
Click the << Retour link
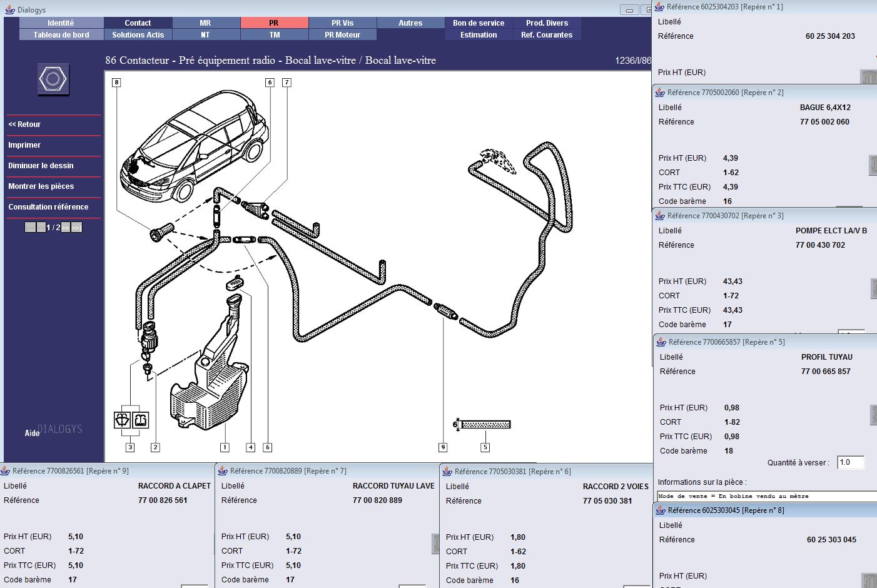(x=25, y=124)
